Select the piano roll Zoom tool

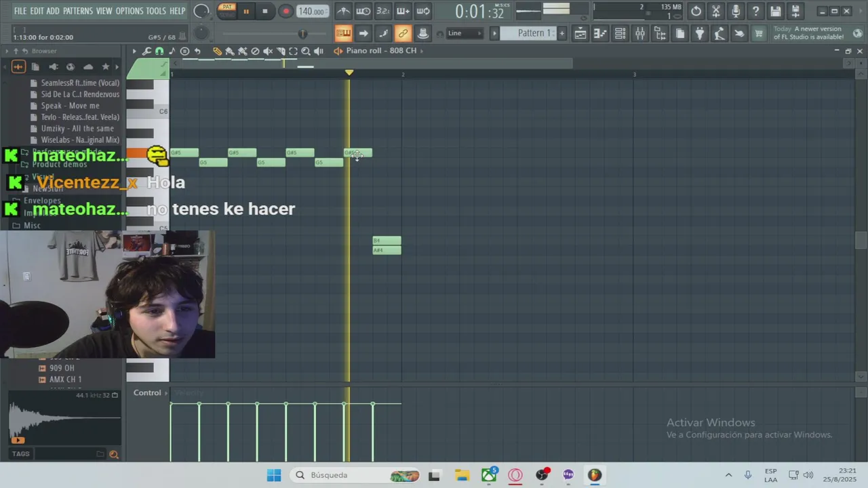click(306, 51)
